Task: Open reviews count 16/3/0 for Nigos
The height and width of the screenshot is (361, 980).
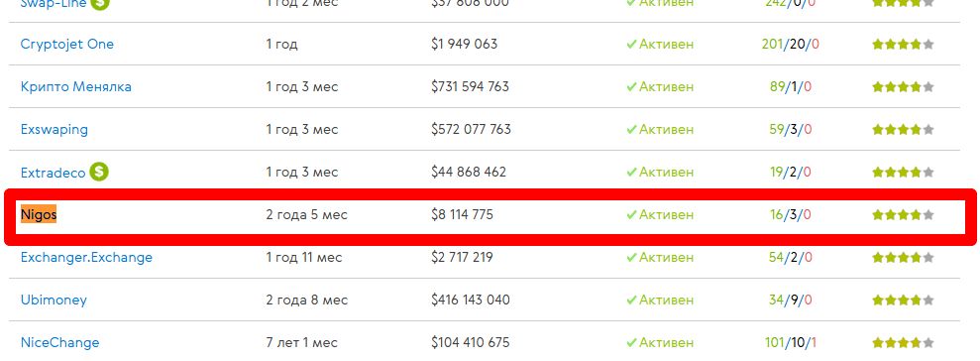Action: 791,214
